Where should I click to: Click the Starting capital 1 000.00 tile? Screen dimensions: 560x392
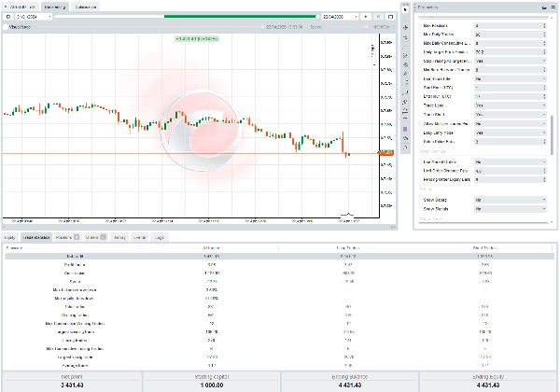pyautogui.click(x=212, y=382)
